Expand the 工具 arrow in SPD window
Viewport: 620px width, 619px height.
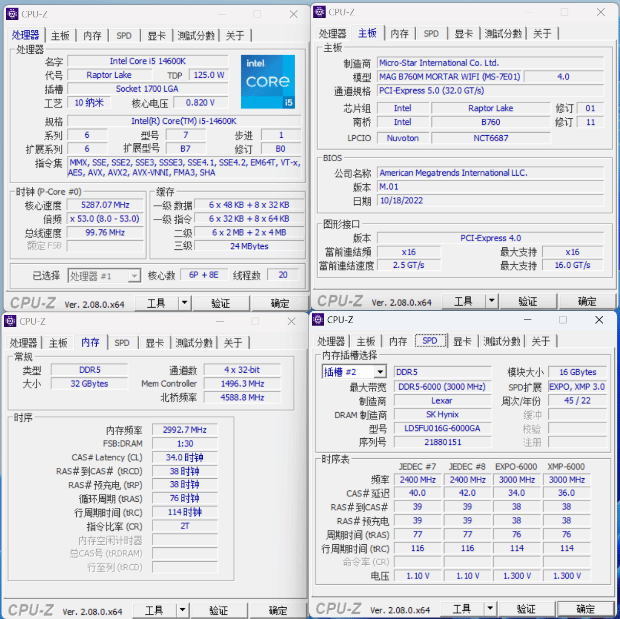[490, 608]
